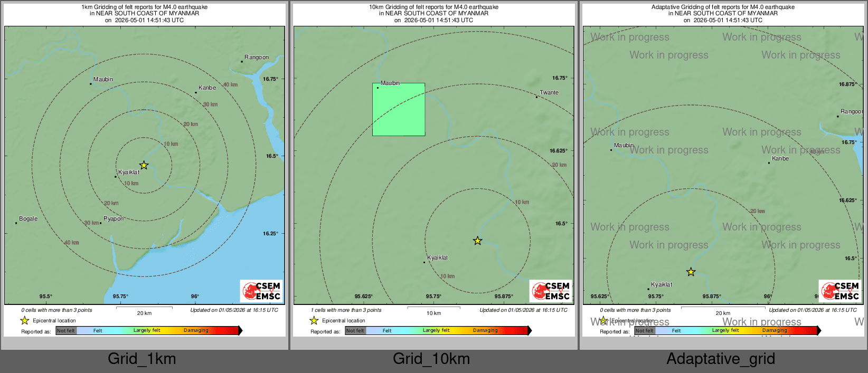Open the Adaptative_grid map thumbnail
Viewport: 868px width, 373px height.
(x=723, y=170)
